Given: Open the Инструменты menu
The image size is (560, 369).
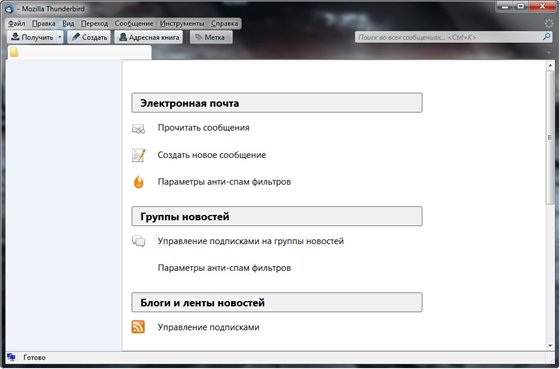Looking at the screenshot, I should (182, 24).
